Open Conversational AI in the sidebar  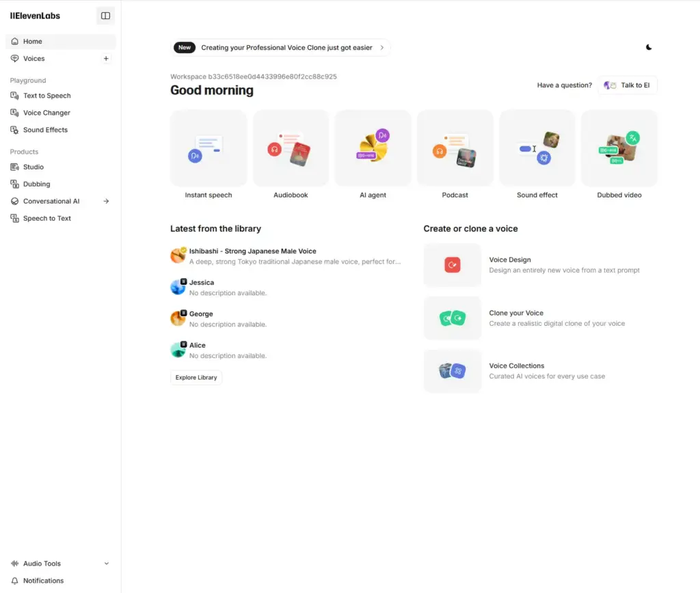[51, 202]
